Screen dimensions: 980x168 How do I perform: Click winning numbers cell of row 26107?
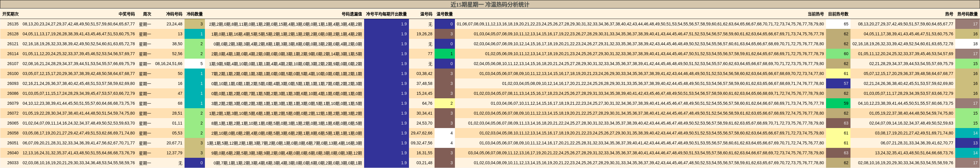click(79, 64)
